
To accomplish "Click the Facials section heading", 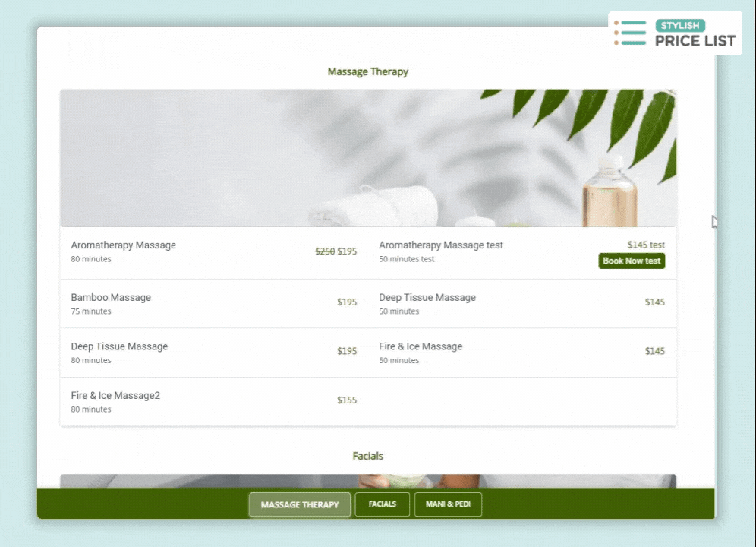I will point(368,457).
